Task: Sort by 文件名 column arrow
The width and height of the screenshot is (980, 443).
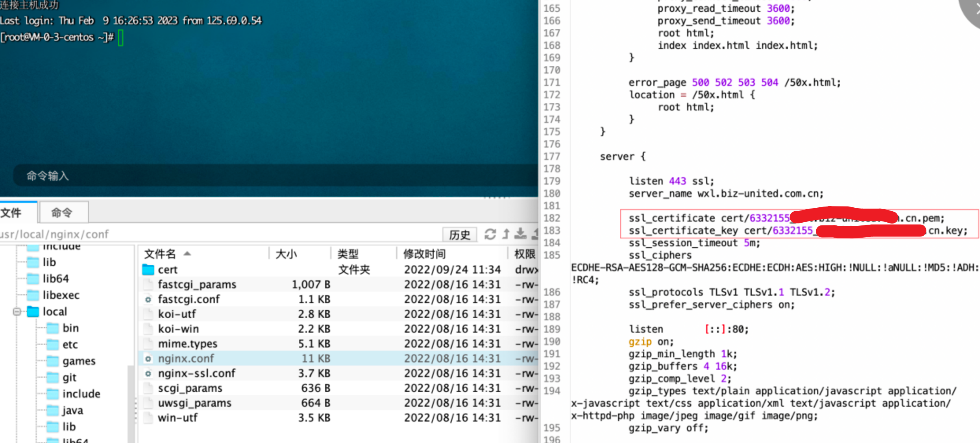Action: [x=187, y=254]
